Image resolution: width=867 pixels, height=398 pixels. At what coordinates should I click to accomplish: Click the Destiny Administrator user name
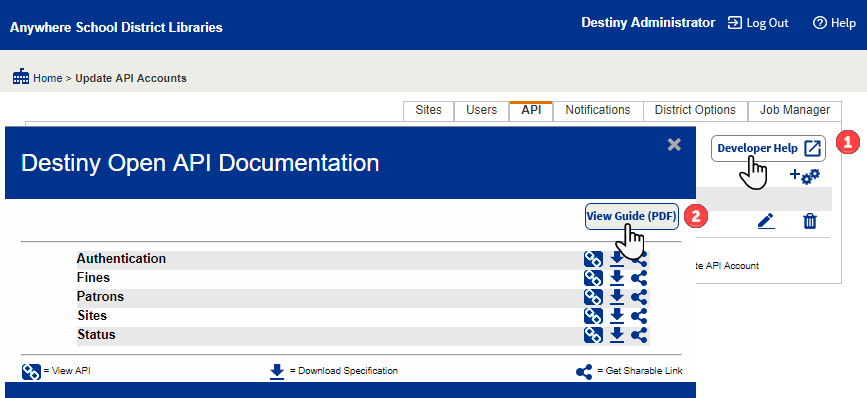[648, 23]
